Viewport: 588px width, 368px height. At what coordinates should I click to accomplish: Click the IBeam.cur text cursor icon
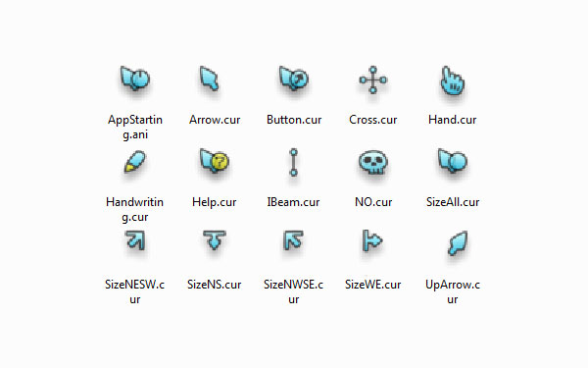click(x=294, y=162)
